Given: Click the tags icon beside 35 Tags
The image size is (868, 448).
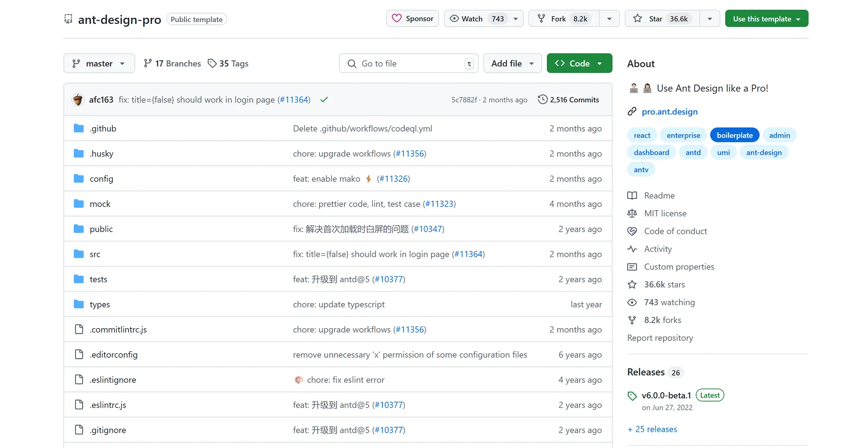Looking at the screenshot, I should 212,63.
